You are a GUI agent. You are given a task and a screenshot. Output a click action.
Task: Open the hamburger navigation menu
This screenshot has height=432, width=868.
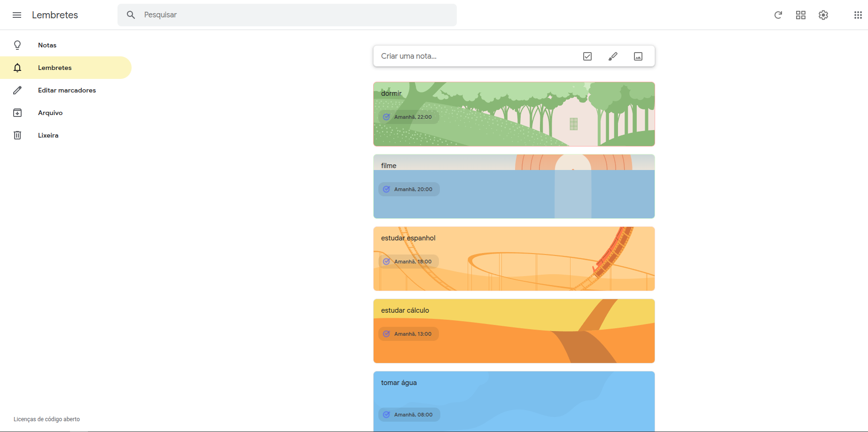pyautogui.click(x=17, y=15)
